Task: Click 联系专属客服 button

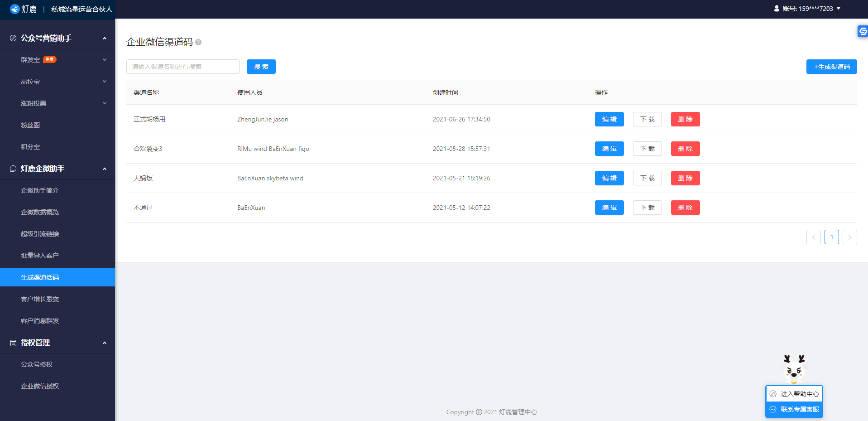Action: tap(794, 409)
